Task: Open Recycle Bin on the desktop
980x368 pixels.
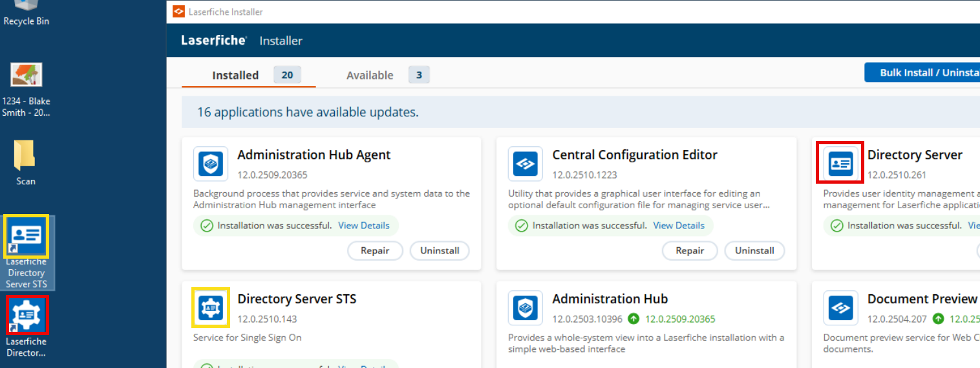Action: (26, 13)
